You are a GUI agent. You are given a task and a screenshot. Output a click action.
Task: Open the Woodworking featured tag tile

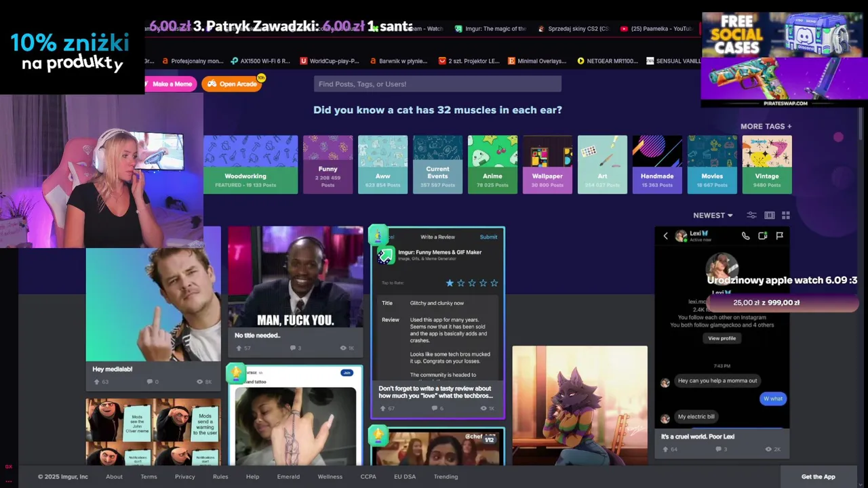[250, 165]
